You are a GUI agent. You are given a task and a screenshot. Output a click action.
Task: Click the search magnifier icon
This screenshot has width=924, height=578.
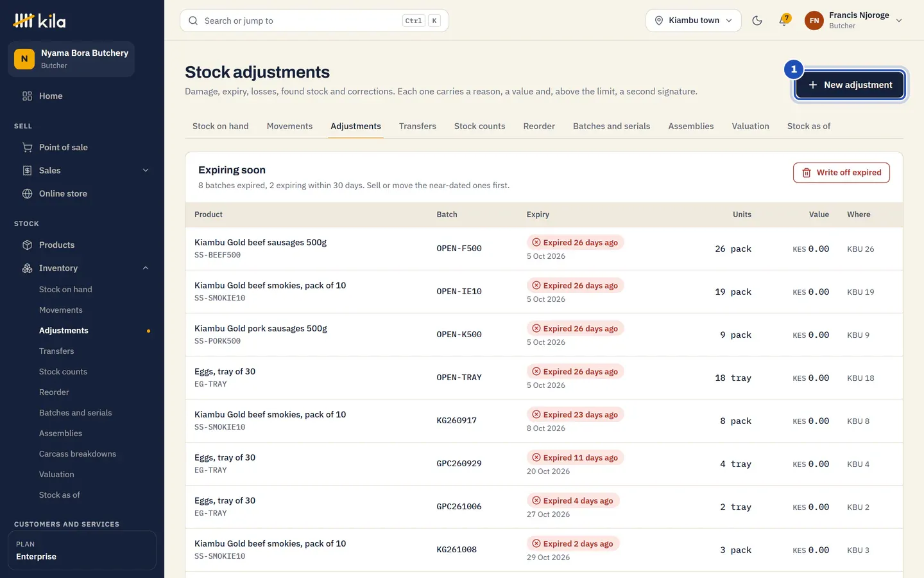click(193, 21)
